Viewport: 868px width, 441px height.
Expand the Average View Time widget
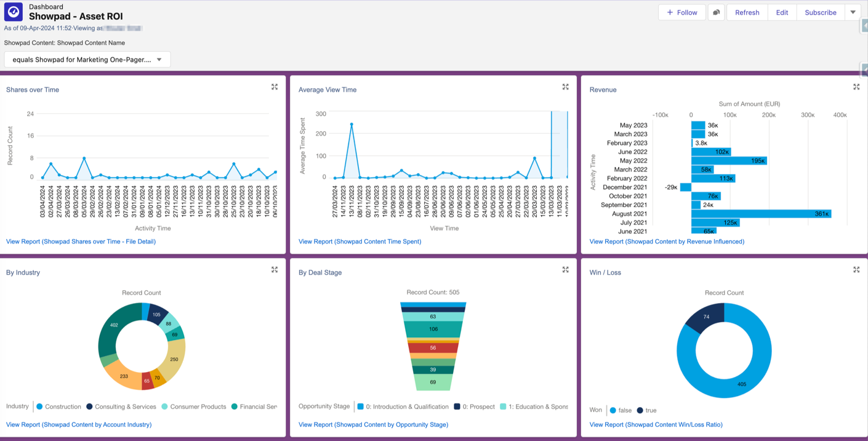pos(566,87)
